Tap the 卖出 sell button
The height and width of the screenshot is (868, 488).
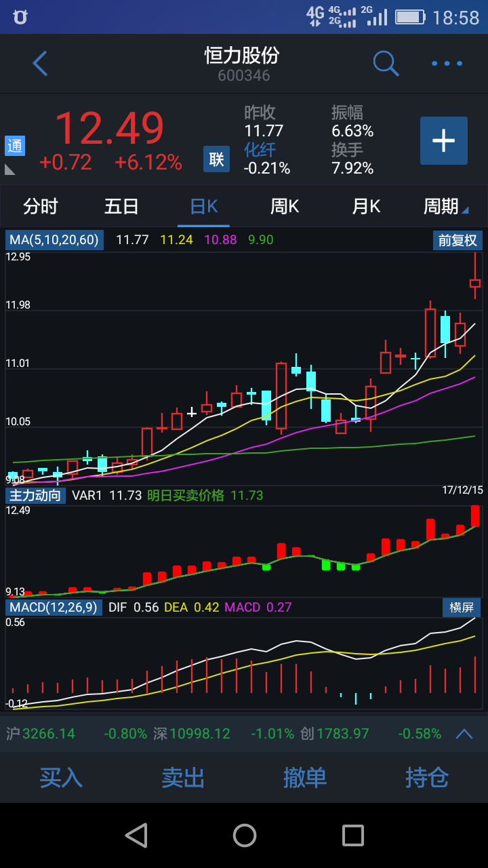point(183,777)
